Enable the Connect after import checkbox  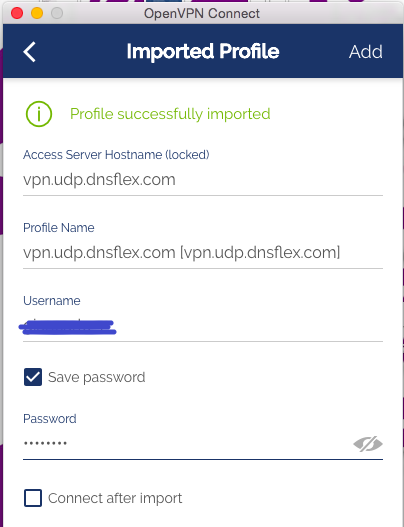[33, 498]
